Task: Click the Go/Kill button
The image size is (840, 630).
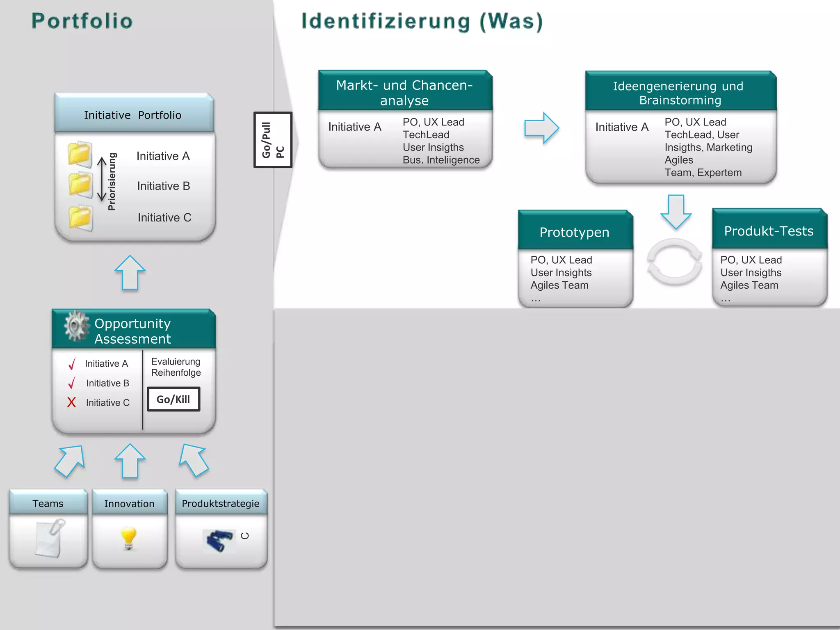Action: (x=173, y=399)
